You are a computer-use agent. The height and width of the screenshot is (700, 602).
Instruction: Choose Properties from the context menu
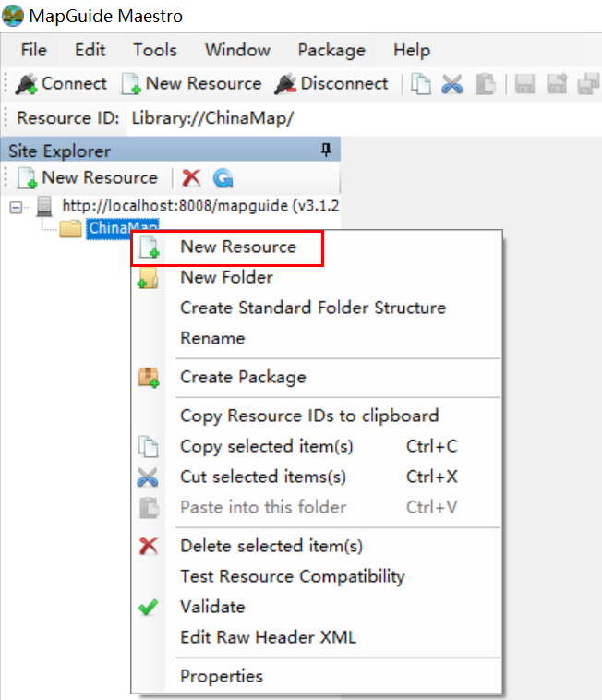pos(317,676)
